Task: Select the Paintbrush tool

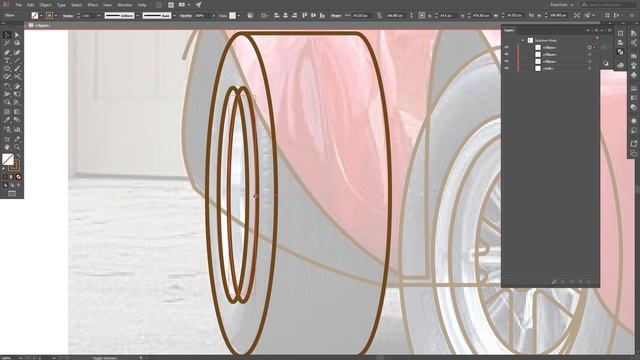Action: [x=17, y=69]
